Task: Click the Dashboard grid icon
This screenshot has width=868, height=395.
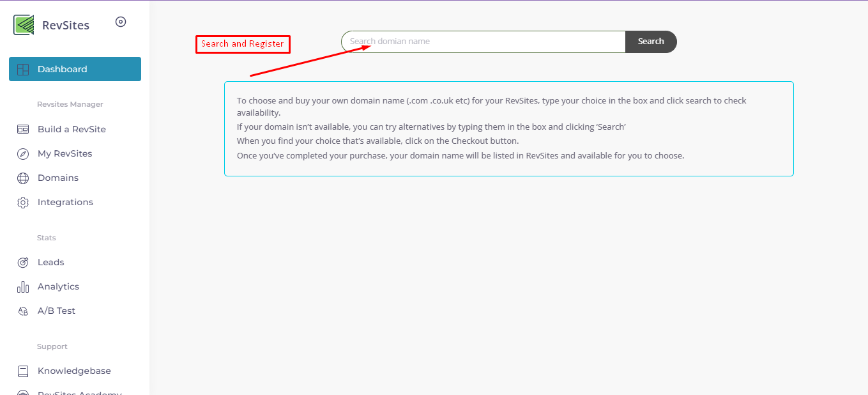Action: pyautogui.click(x=23, y=69)
